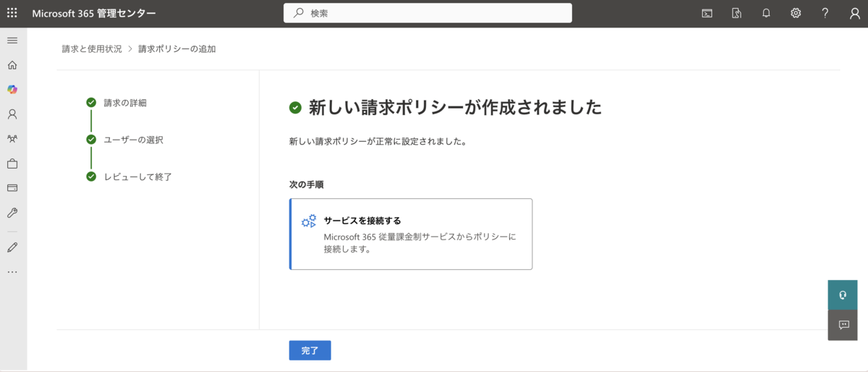Viewport: 868px width, 372px height.
Task: Open Cloud Shell icon in the header
Action: [707, 13]
